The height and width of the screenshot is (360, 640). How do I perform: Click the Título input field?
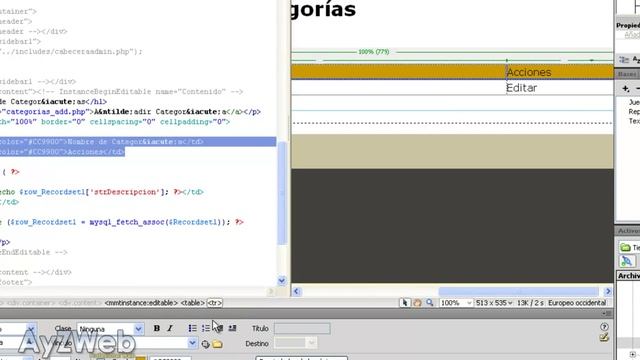click(x=302, y=329)
